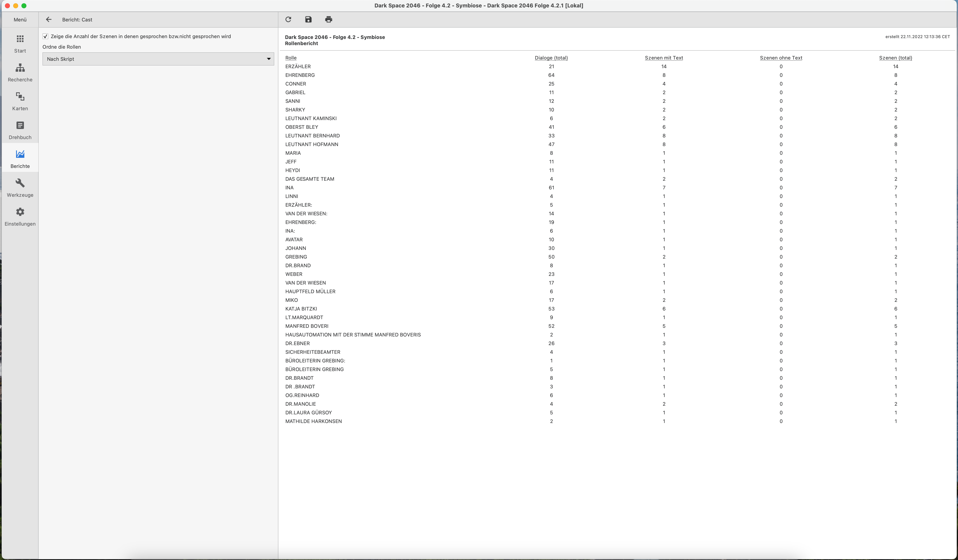
Task: Click GREBING's dialogue count 50
Action: [x=551, y=257]
